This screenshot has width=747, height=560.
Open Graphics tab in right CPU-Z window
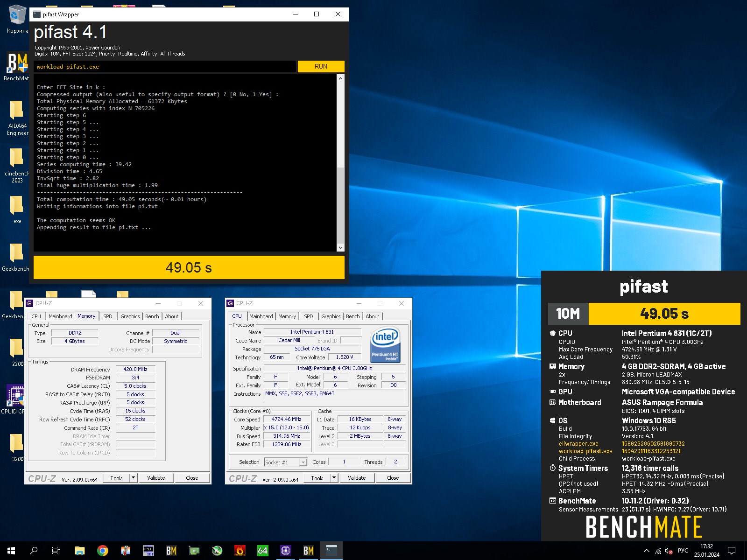(x=331, y=316)
